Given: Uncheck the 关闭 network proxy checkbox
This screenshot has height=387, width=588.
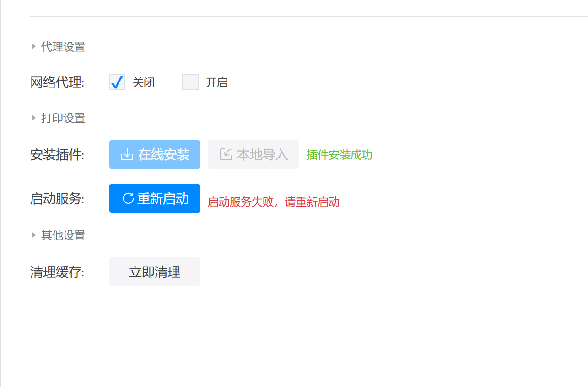Looking at the screenshot, I should click(117, 82).
